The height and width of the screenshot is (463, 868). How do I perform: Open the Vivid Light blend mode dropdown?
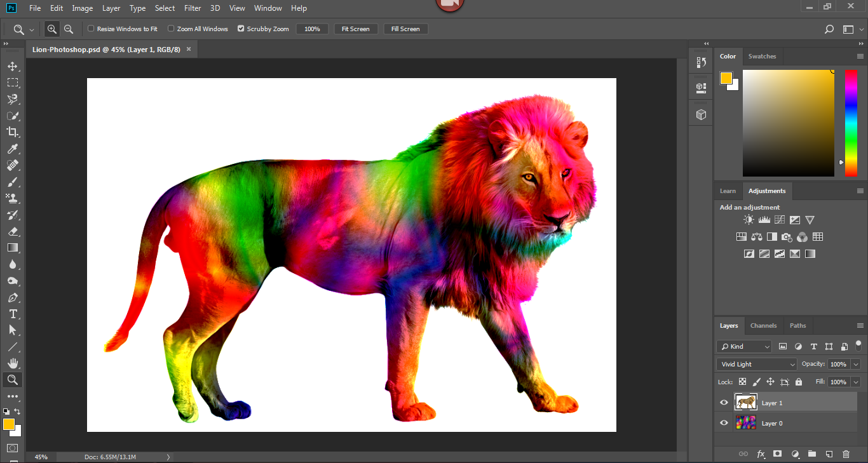click(756, 365)
